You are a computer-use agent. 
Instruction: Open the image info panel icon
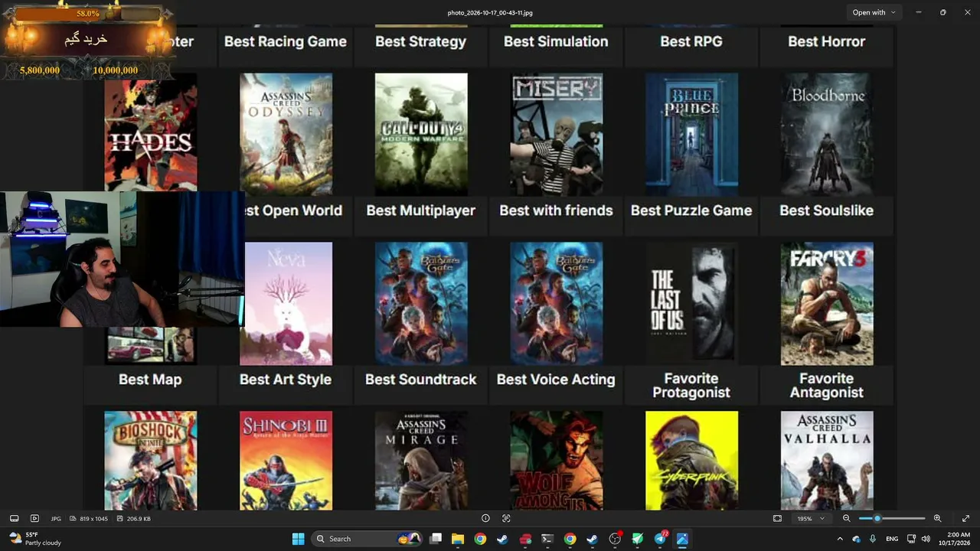point(485,519)
